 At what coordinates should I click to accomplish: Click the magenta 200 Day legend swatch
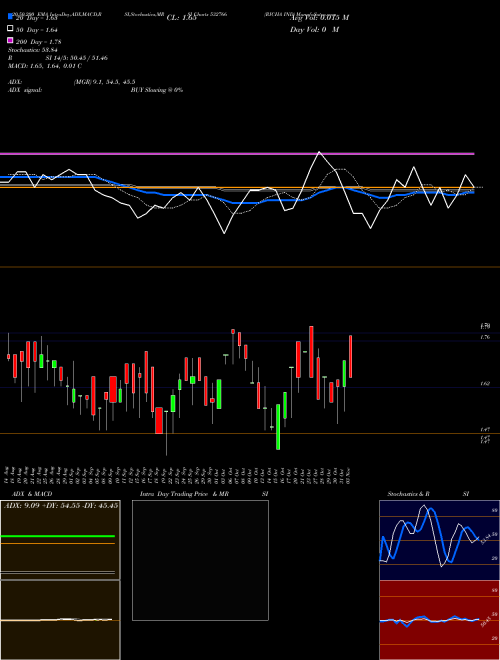pyautogui.click(x=10, y=40)
